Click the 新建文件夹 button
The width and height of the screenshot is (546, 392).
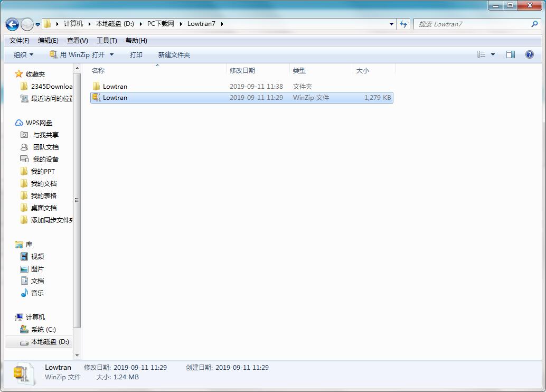pyautogui.click(x=174, y=54)
